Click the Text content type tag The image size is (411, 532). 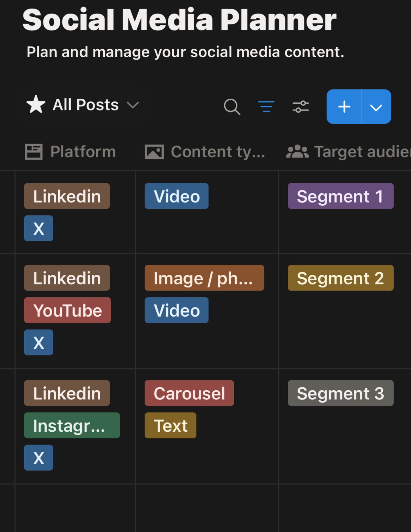(x=170, y=425)
